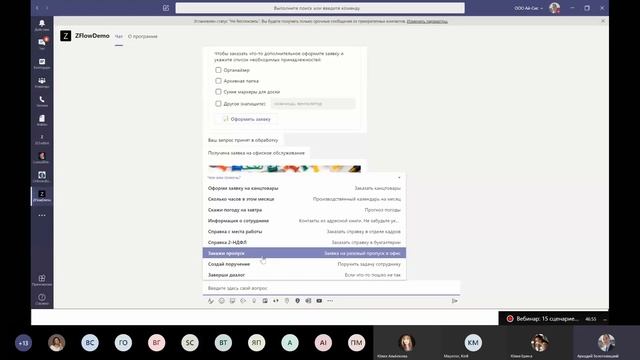
Task: Open the Calls (Звонки) section
Action: pos(42,101)
